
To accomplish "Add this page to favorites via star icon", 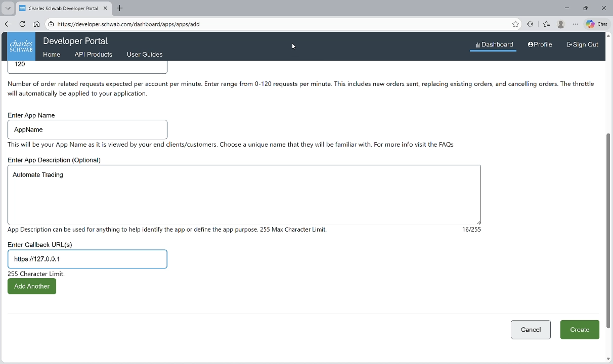I will pyautogui.click(x=516, y=24).
